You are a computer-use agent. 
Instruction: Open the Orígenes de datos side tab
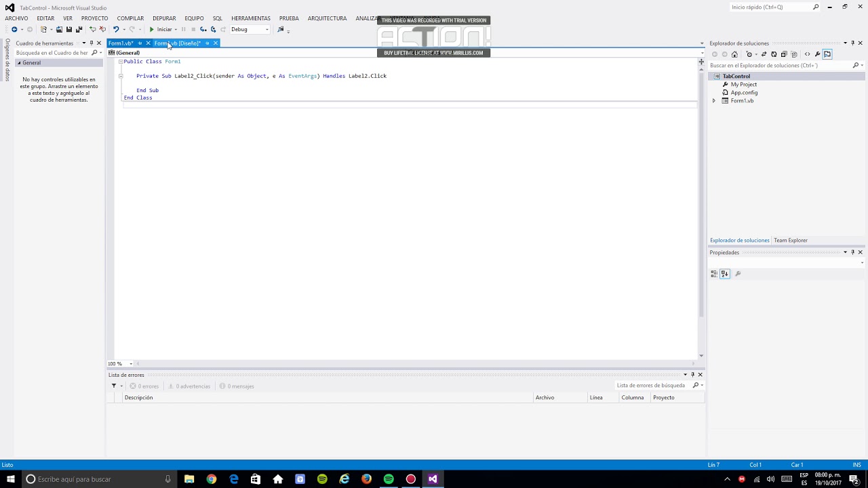coord(7,60)
